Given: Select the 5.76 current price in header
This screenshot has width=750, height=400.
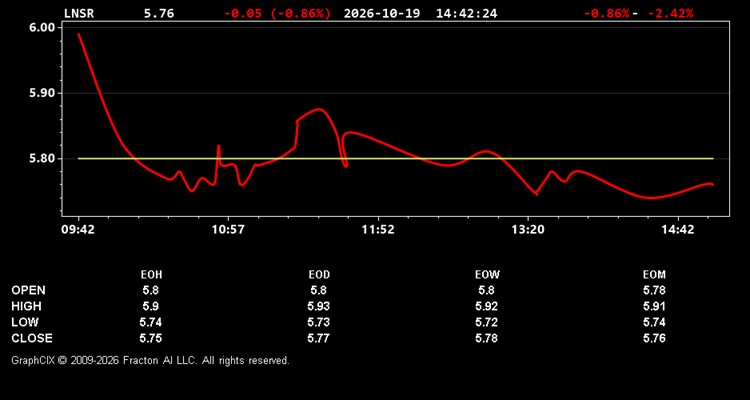Looking at the screenshot, I should 159,13.
